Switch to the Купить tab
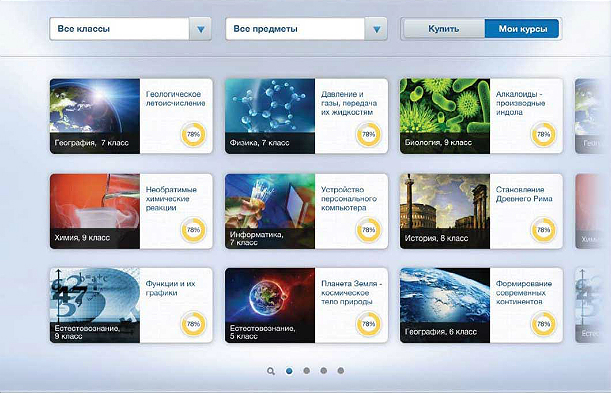The height and width of the screenshot is (393, 611). 444,29
